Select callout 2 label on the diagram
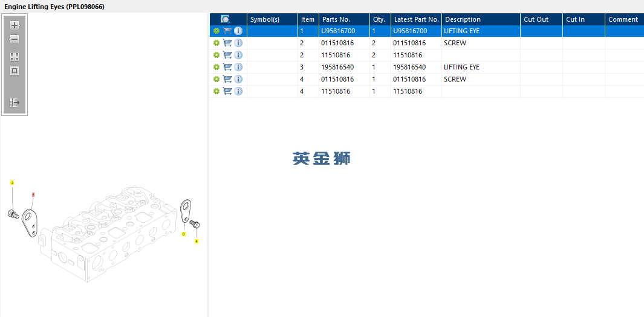Screen dimensions: 644x317 coord(12,182)
